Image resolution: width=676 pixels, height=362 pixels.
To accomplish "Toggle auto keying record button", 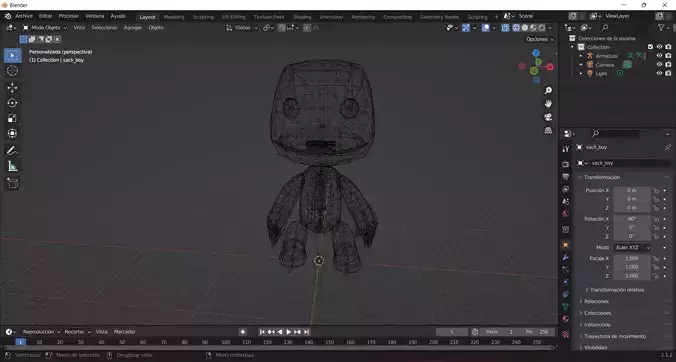I will click(243, 332).
